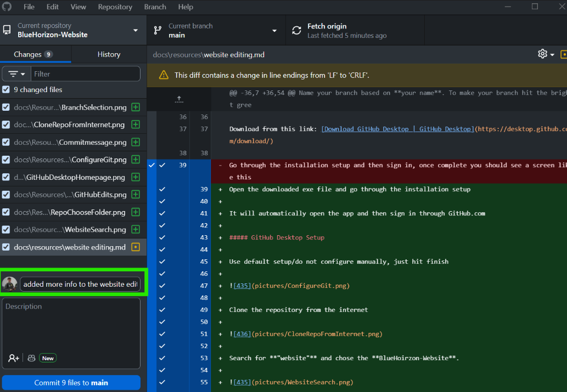Image resolution: width=567 pixels, height=392 pixels.
Task: Open diff settings gear icon
Action: (542, 54)
